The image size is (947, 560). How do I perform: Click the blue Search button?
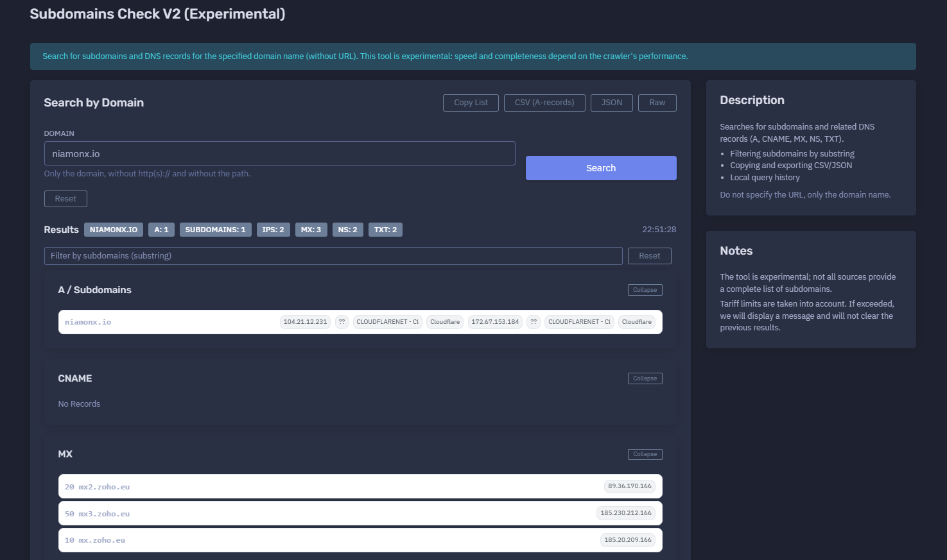(601, 168)
